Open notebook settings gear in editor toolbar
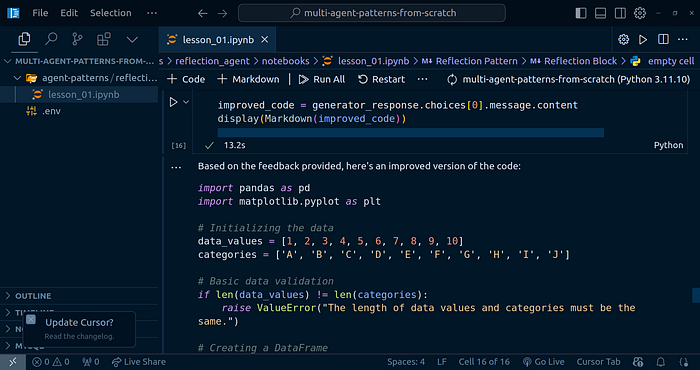 (624, 40)
